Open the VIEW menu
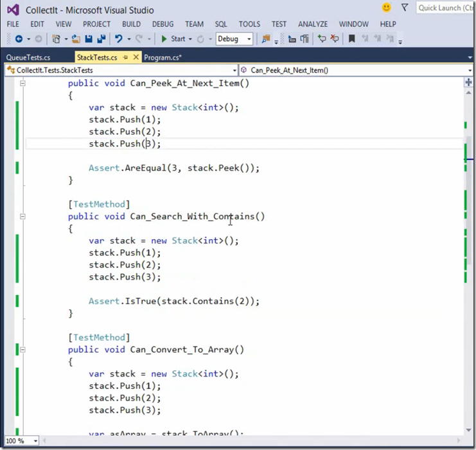This screenshot has height=450, width=476. point(64,24)
